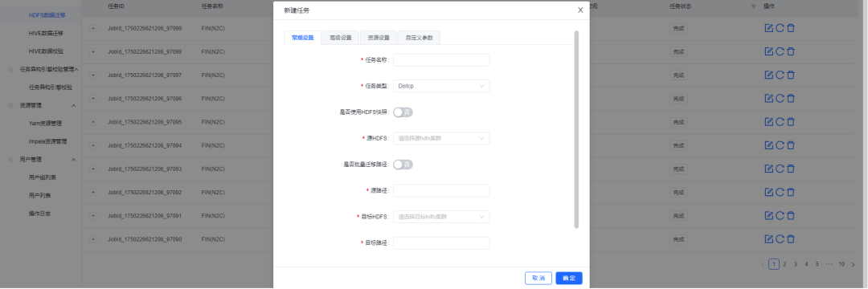
Task: Open 用户组列表 in the sidebar
Action: (x=43, y=177)
